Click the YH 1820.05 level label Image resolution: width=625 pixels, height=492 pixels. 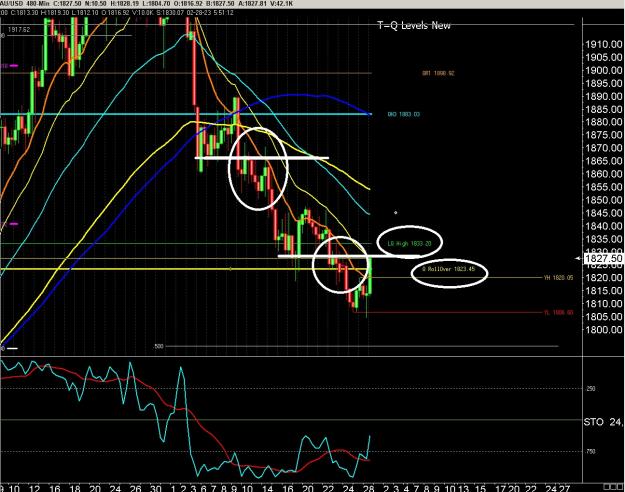[x=558, y=277]
